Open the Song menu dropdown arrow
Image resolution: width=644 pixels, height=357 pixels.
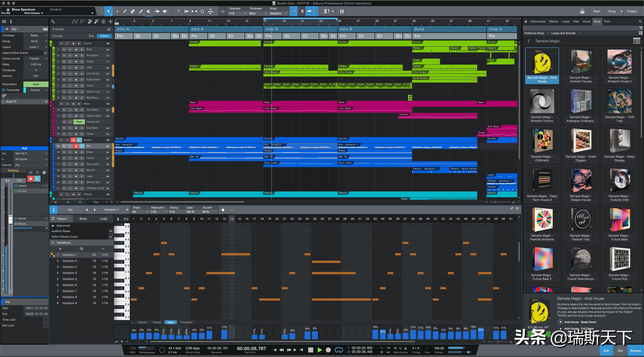(621, 11)
